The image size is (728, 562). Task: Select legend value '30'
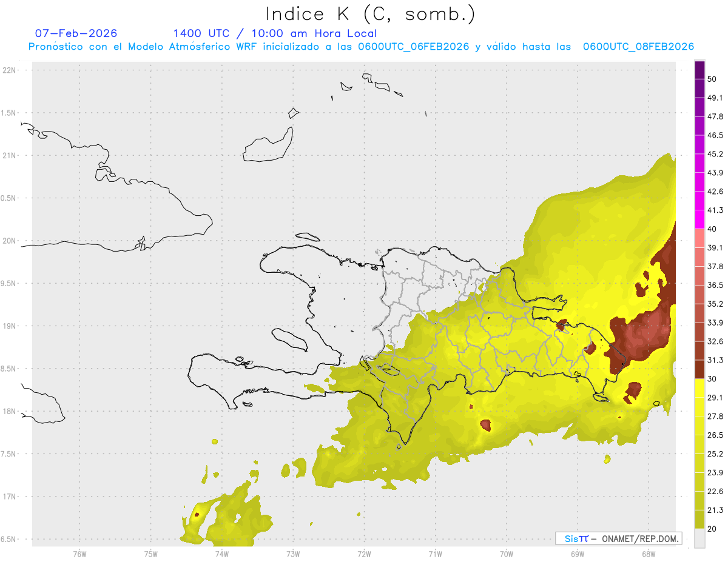click(712, 379)
